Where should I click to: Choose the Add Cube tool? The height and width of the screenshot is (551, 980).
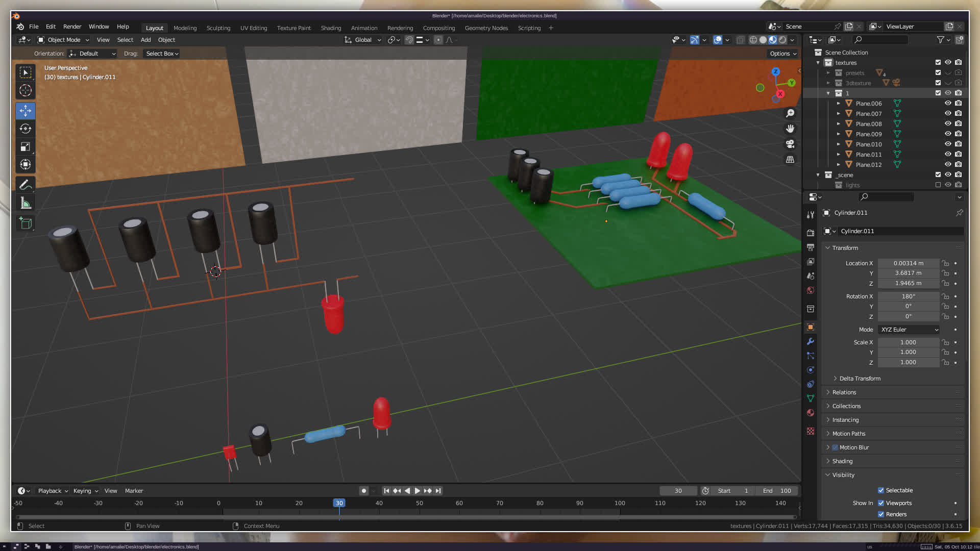25,223
